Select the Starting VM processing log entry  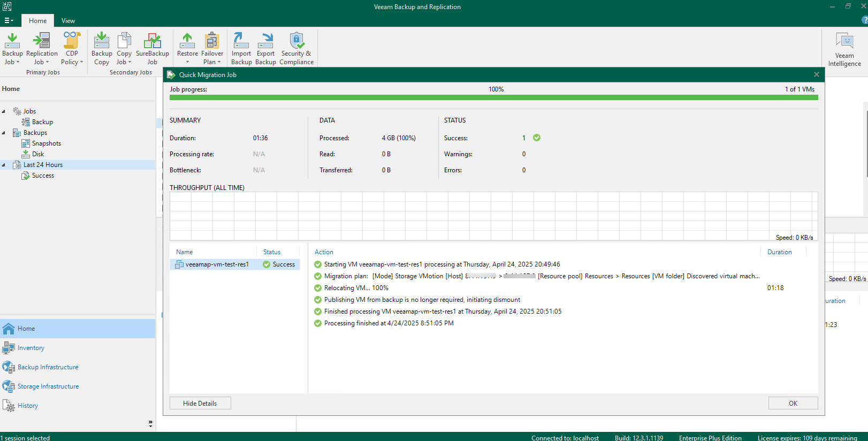[442, 264]
